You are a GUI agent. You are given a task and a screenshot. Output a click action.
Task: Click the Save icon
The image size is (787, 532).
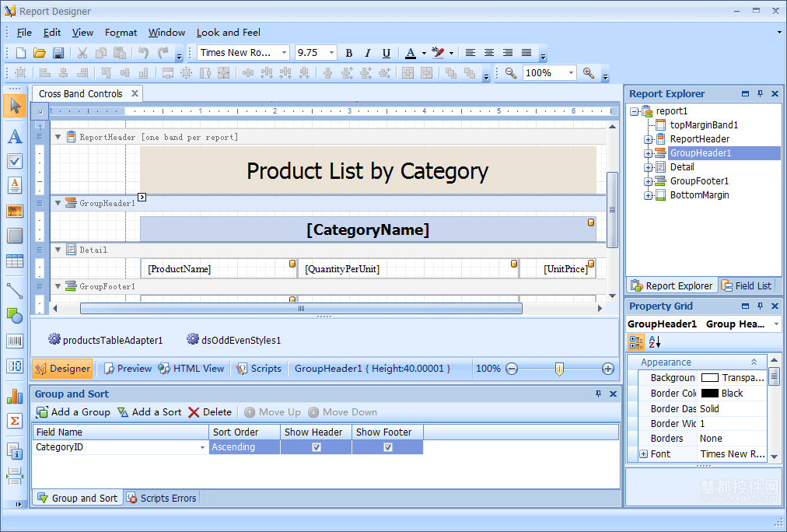pyautogui.click(x=58, y=53)
